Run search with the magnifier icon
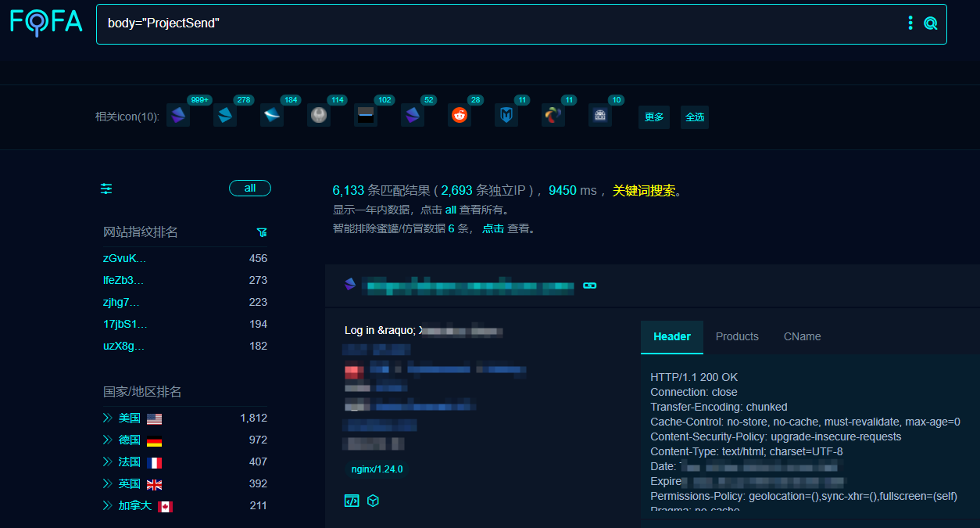The width and height of the screenshot is (980, 528). pyautogui.click(x=931, y=23)
